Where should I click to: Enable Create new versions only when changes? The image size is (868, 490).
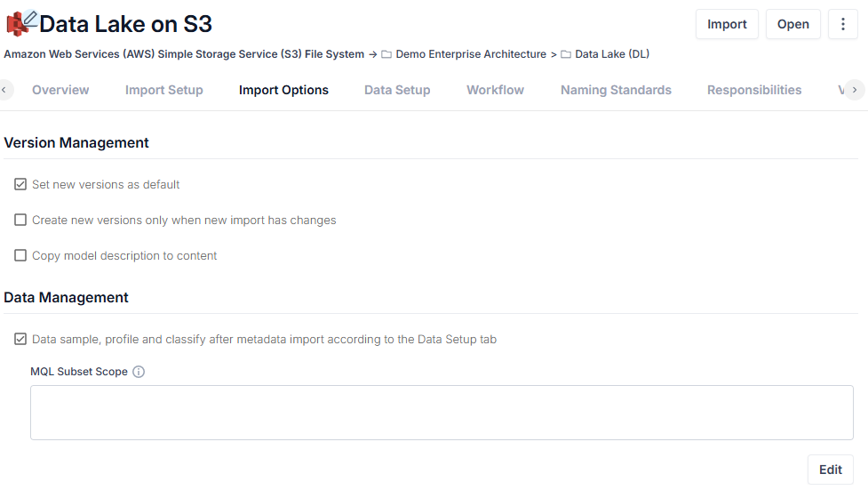tap(20, 220)
